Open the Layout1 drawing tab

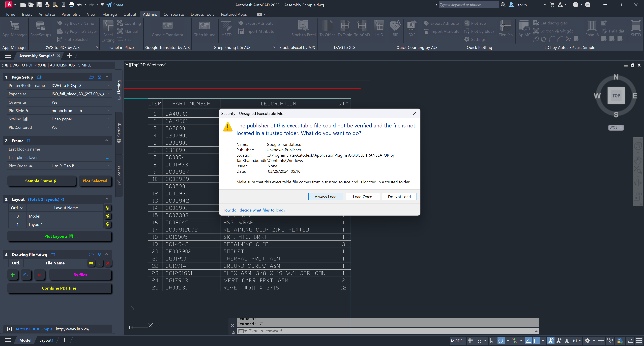[x=46, y=340]
